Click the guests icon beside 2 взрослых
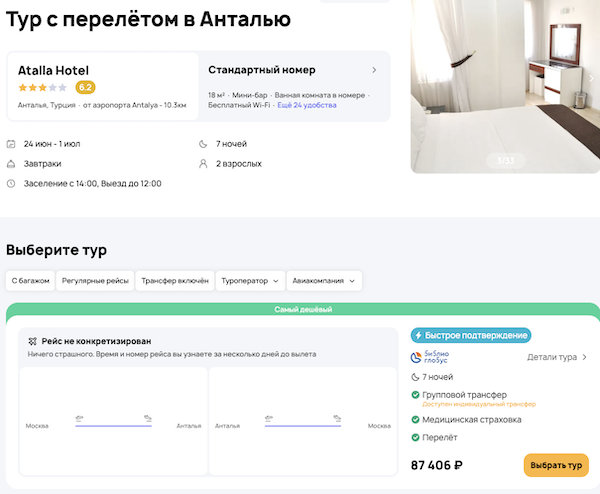The width and height of the screenshot is (600, 494). (203, 163)
